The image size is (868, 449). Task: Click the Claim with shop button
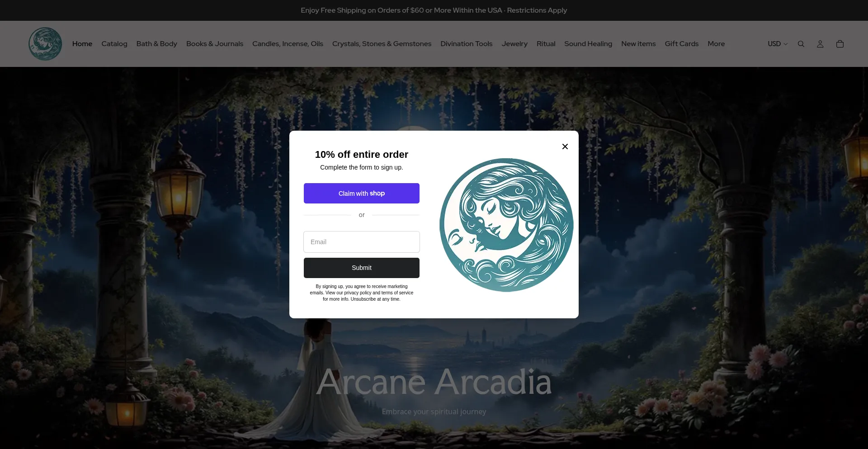point(362,193)
